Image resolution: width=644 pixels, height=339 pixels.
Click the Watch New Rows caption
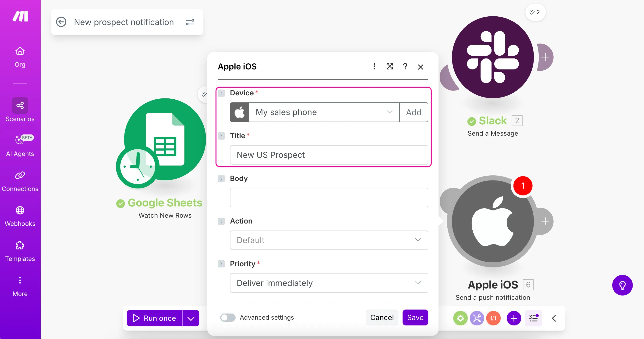pyautogui.click(x=165, y=215)
